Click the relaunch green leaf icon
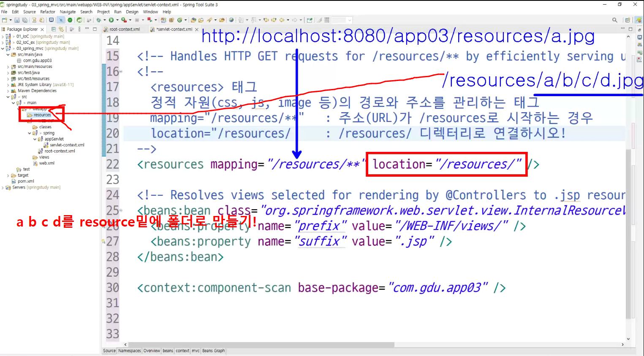Viewport: 644px width, 356px height. click(x=79, y=20)
